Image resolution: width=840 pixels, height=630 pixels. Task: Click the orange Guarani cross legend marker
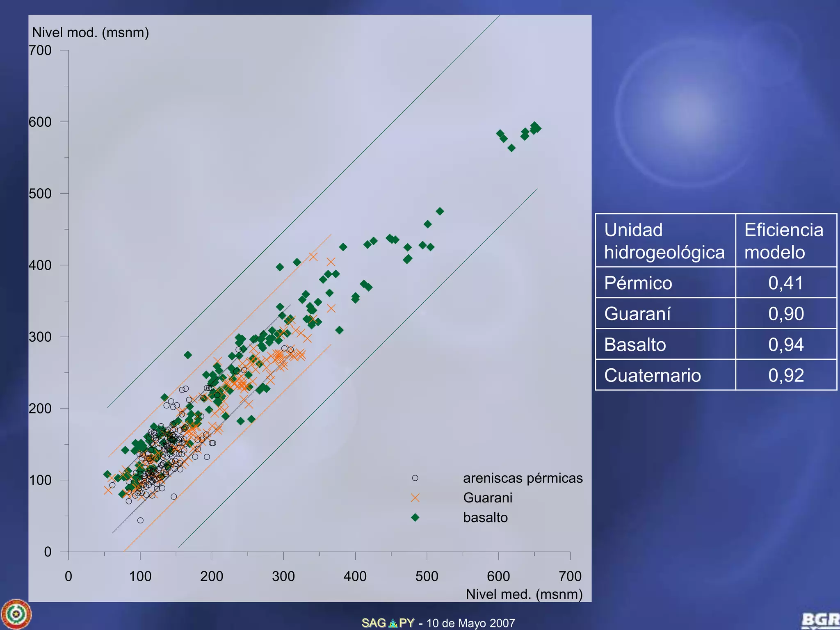(x=415, y=498)
